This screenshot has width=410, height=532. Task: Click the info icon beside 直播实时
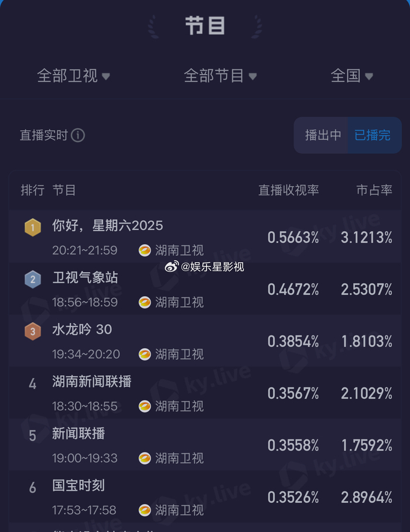[78, 136]
